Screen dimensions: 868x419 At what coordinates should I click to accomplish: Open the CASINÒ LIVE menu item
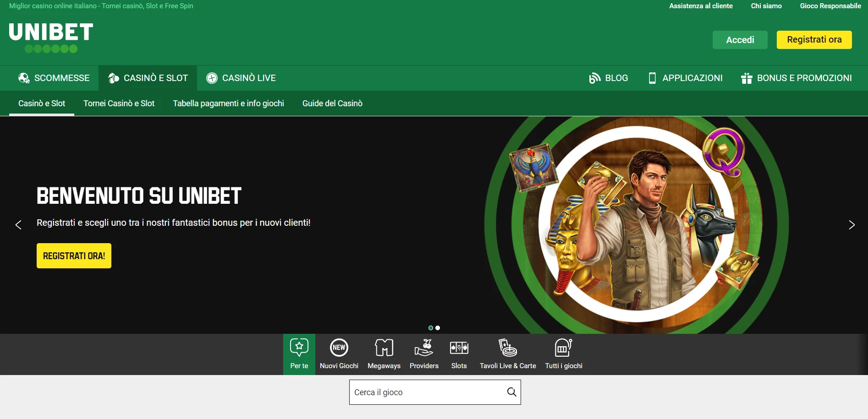click(241, 78)
